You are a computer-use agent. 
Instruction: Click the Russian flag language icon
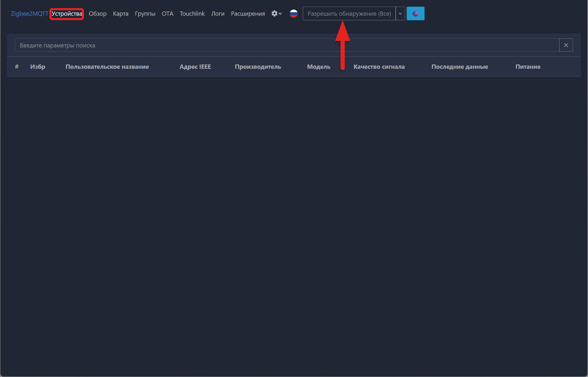(294, 14)
